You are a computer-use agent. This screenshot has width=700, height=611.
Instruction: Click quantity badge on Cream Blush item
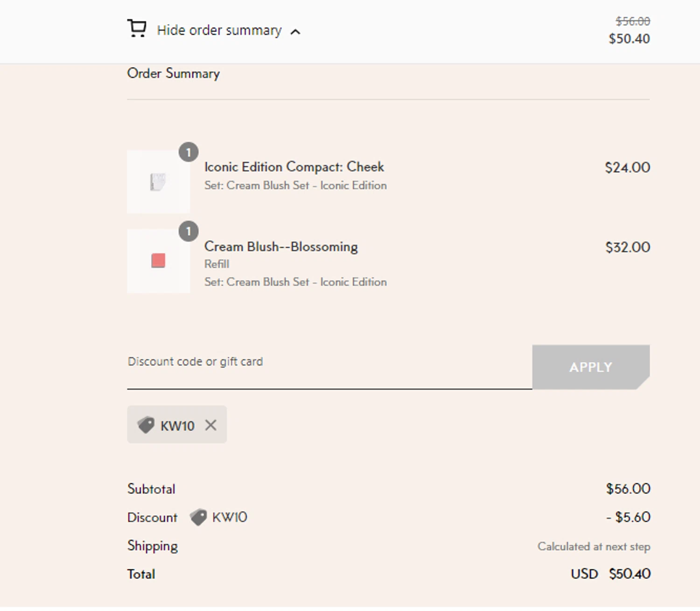(189, 232)
